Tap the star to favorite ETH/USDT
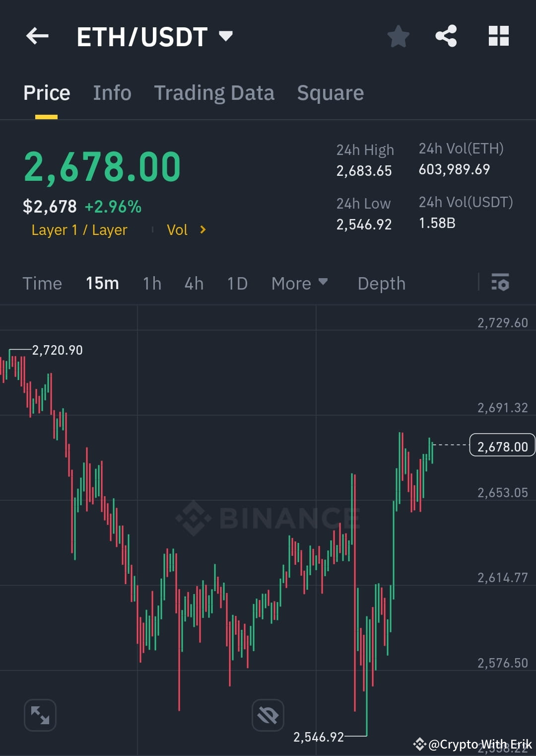 point(399,36)
